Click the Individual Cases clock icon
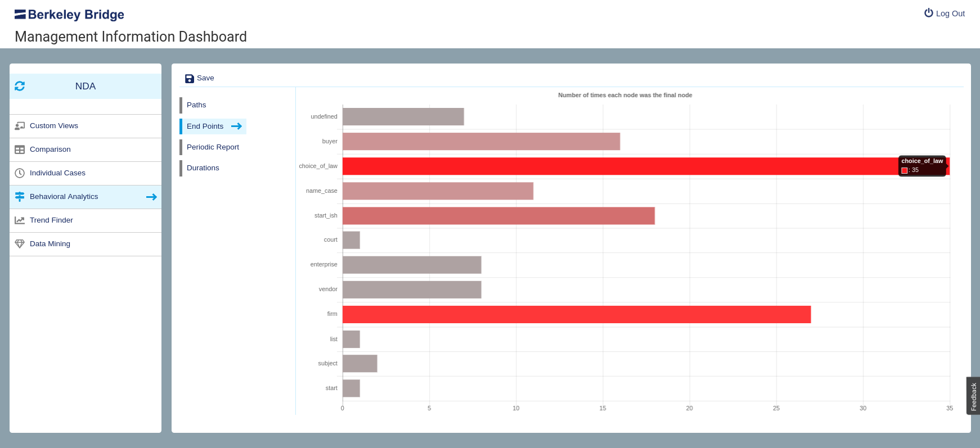The width and height of the screenshot is (980, 448). (x=20, y=173)
